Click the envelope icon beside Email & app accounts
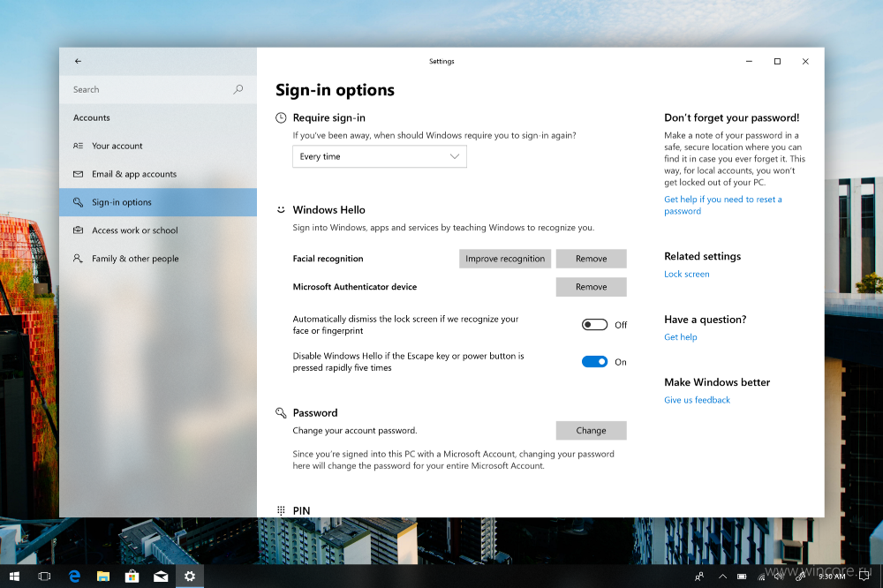Viewport: 883px width, 588px height. [x=79, y=174]
